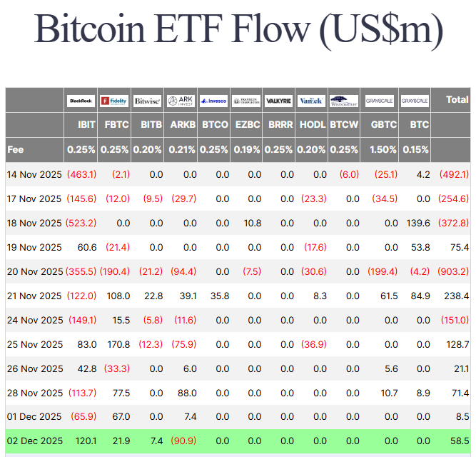Image resolution: width=476 pixels, height=457 pixels.
Task: Click the Bitwise logo
Action: 148,101
